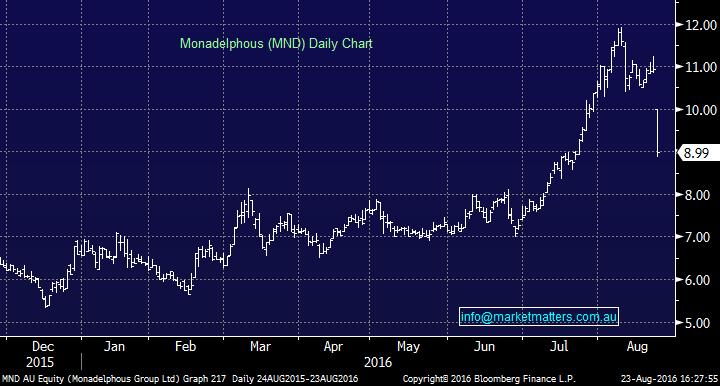
Task: Click the Graph 217 label
Action: (x=204, y=379)
